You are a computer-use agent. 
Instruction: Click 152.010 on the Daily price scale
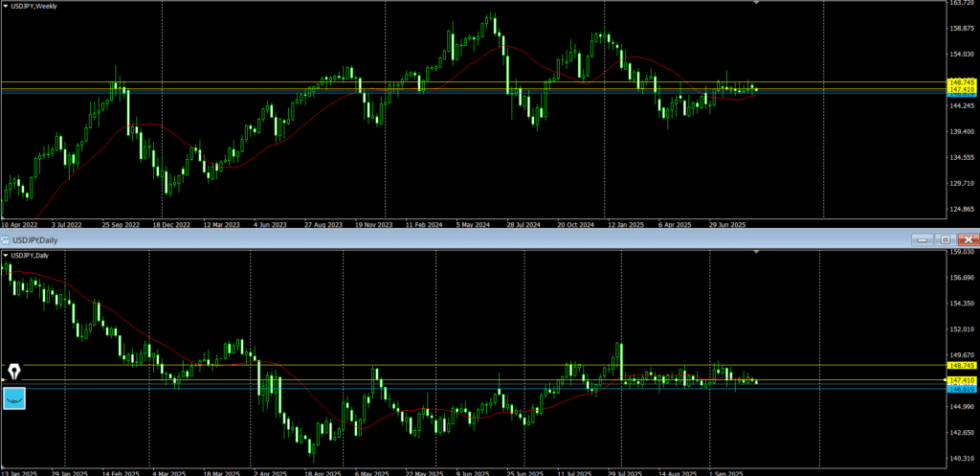(960, 329)
